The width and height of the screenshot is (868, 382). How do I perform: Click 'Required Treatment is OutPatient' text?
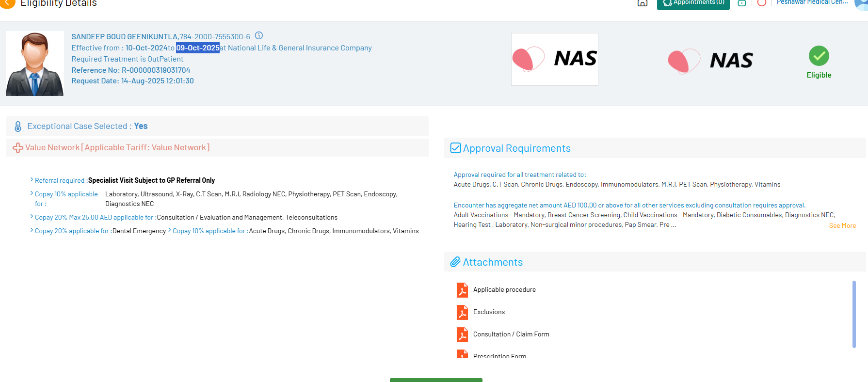click(x=128, y=59)
